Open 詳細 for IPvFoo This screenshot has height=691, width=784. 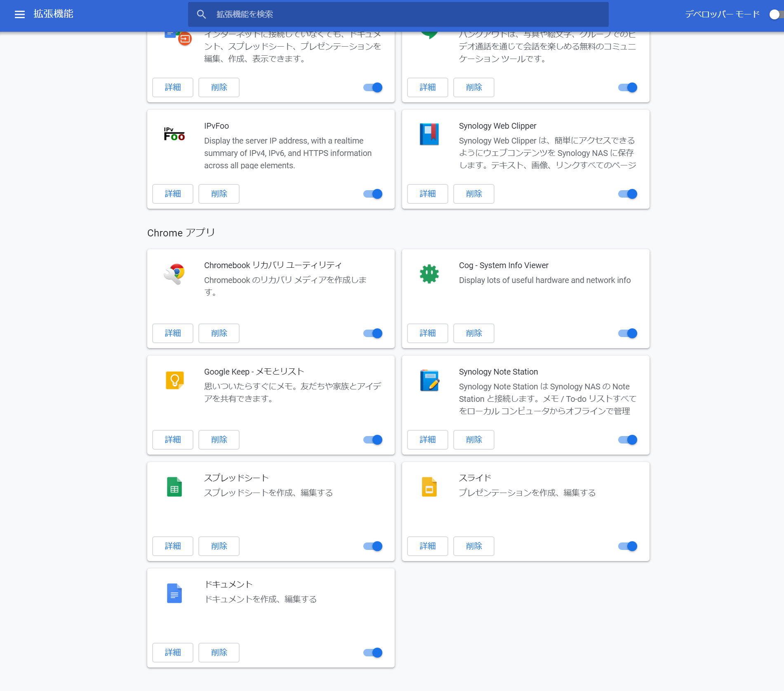pos(173,194)
